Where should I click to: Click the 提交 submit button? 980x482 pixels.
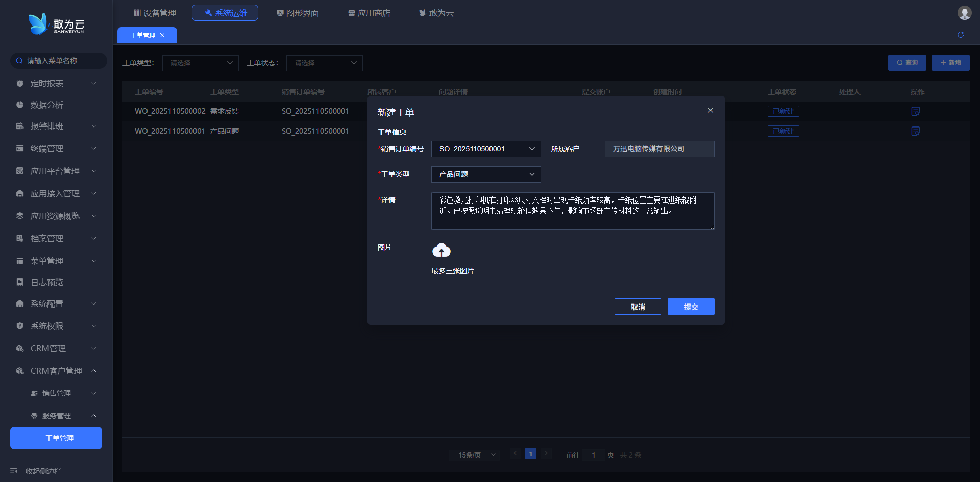coord(691,307)
